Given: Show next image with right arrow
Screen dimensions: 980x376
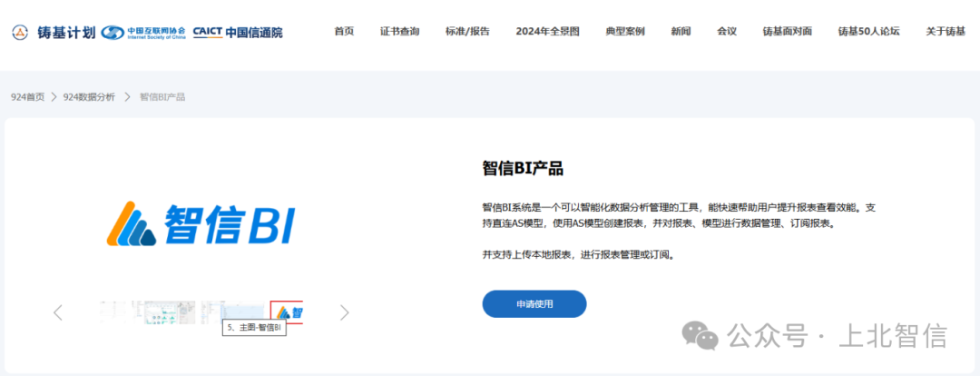Looking at the screenshot, I should pyautogui.click(x=345, y=312).
